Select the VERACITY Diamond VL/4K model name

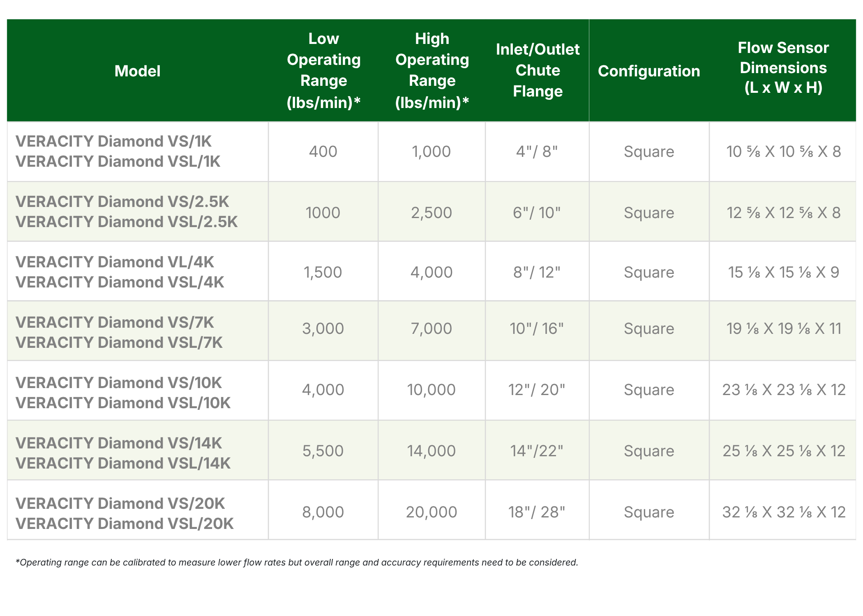(115, 262)
